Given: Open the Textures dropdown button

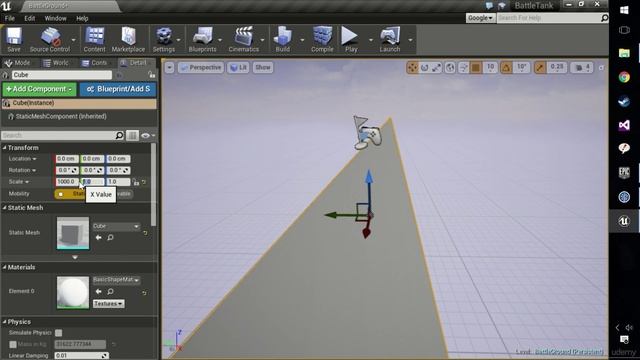Looking at the screenshot, I should point(109,304).
